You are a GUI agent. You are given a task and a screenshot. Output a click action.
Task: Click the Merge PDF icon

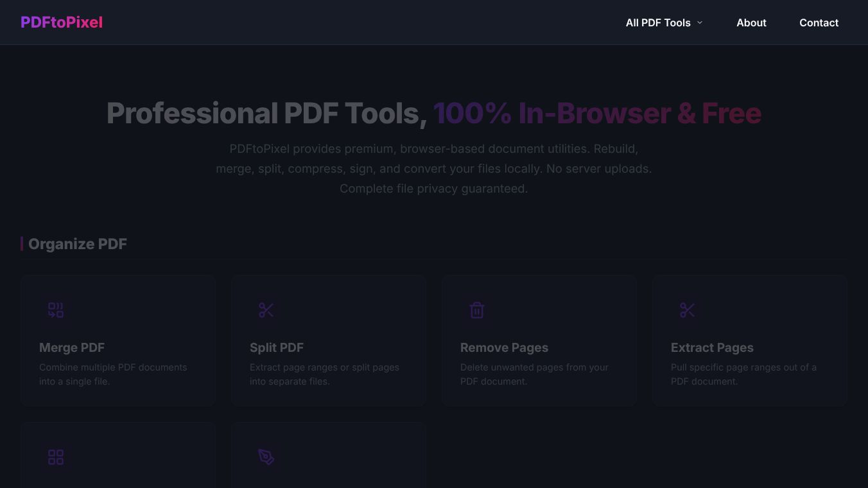(56, 310)
